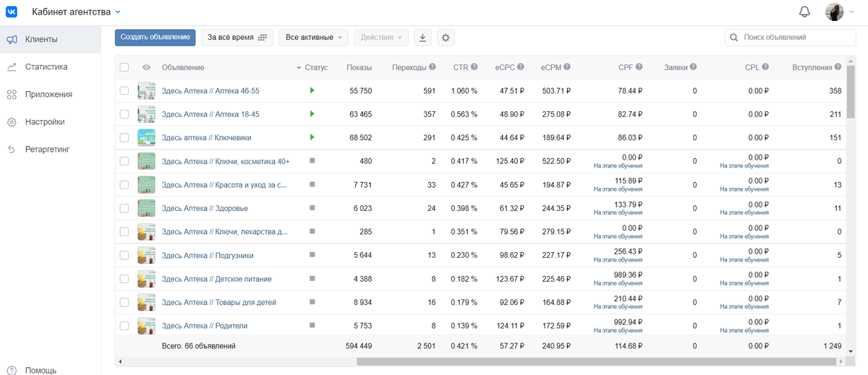Expand the Кабинет агентства account switcher
868x375 pixels.
pyautogui.click(x=77, y=12)
